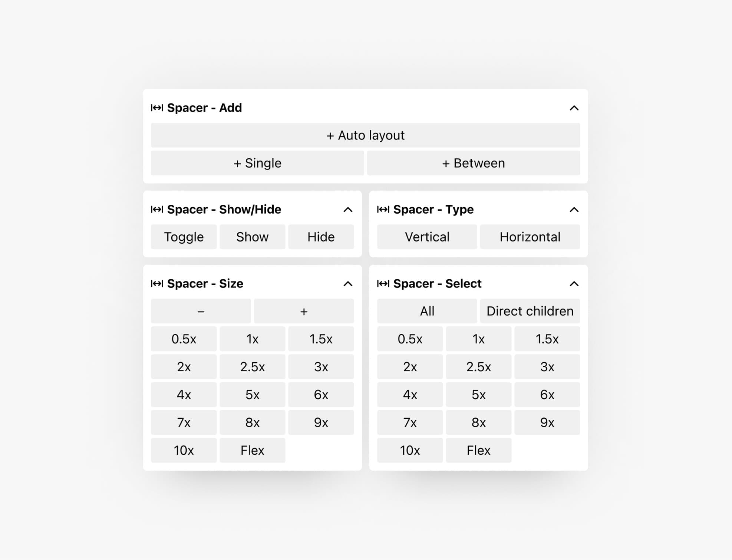Click the Hide spacers button
Viewport: 732px width, 560px height.
321,237
